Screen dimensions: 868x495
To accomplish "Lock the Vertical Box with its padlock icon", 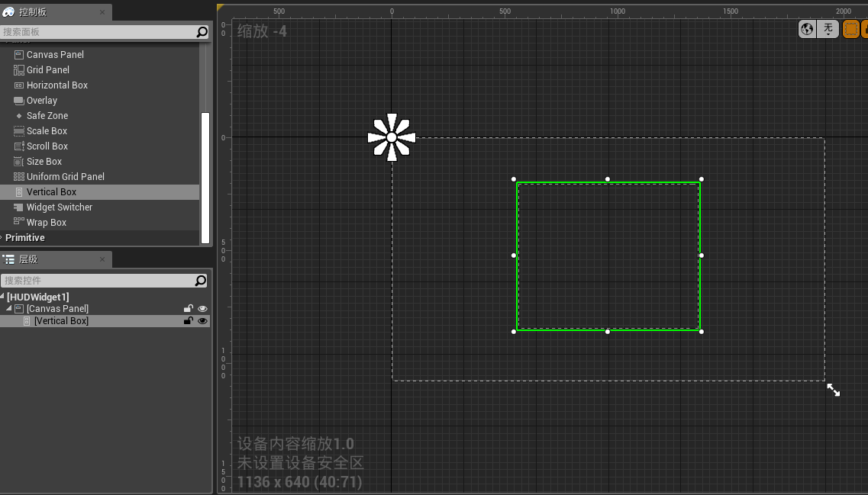I will (x=189, y=320).
